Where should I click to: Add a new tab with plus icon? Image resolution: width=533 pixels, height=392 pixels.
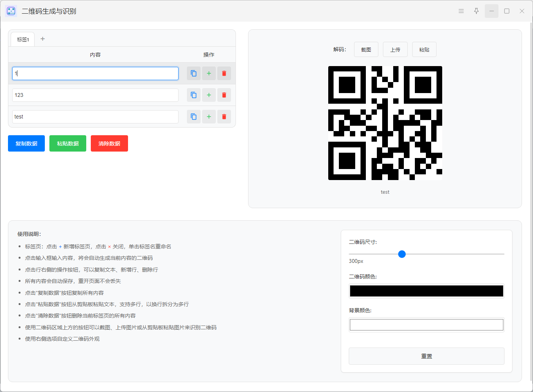point(43,39)
